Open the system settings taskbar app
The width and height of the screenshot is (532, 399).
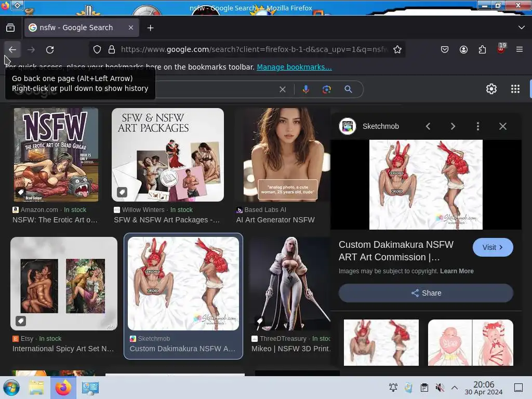90,388
